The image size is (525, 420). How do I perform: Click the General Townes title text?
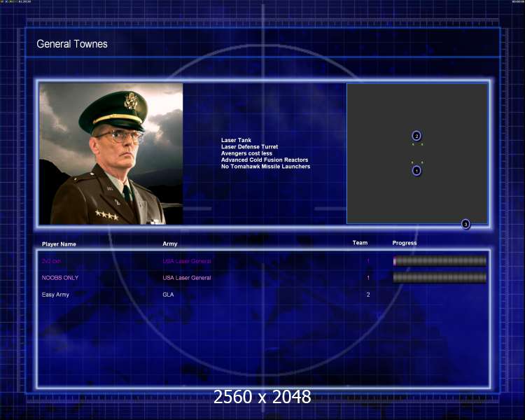72,44
